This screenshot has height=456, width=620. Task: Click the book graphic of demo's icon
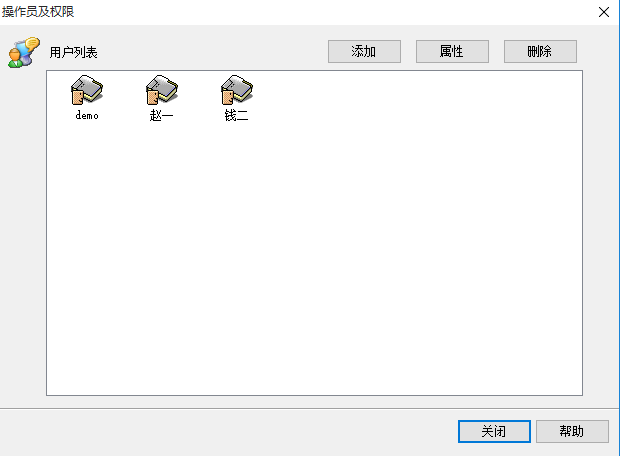[92, 87]
